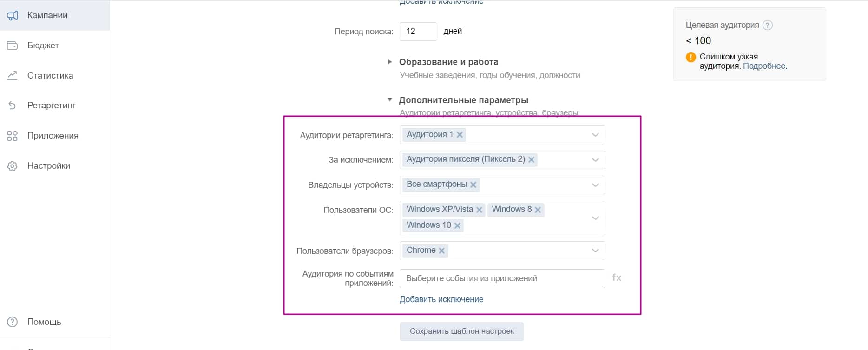Remove the "Windows 10" OS tag
Screen dimensions: 868x350
458,225
